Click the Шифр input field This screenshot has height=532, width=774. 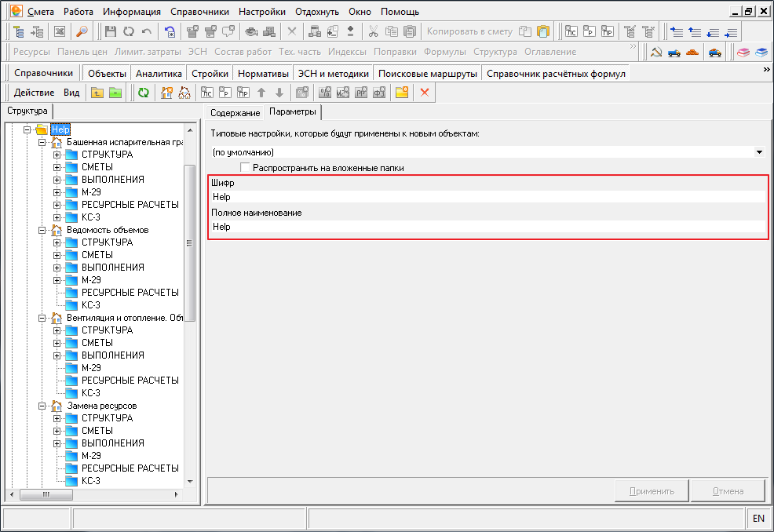click(489, 196)
